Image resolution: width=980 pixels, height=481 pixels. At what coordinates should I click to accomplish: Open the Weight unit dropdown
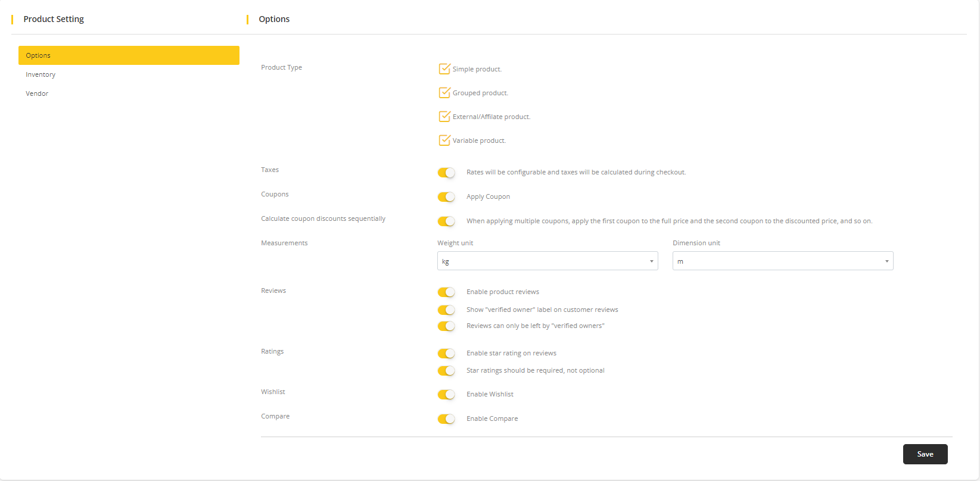point(547,261)
